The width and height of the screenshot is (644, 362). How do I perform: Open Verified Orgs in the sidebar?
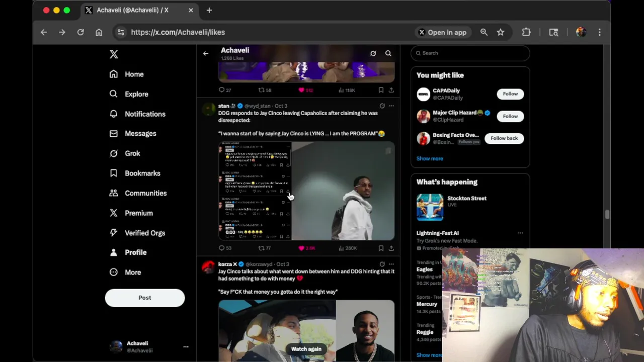click(137, 233)
